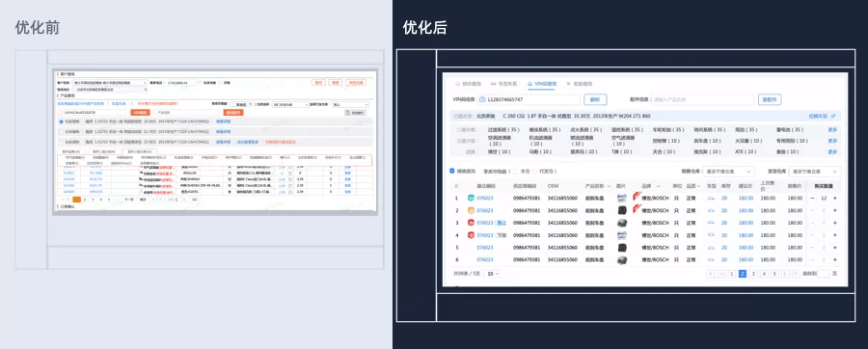The image size is (868, 349).
Task: Select the VIN码查询 tab
Action: tap(542, 84)
